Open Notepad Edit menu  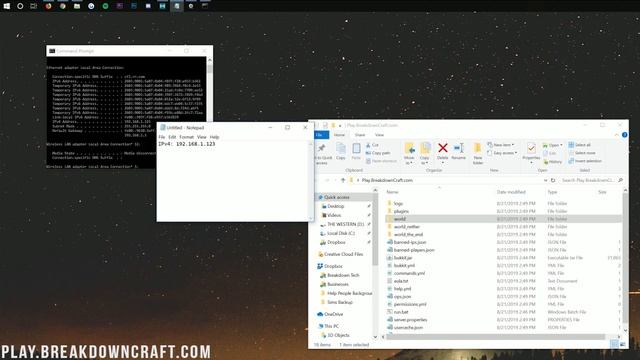(172, 137)
